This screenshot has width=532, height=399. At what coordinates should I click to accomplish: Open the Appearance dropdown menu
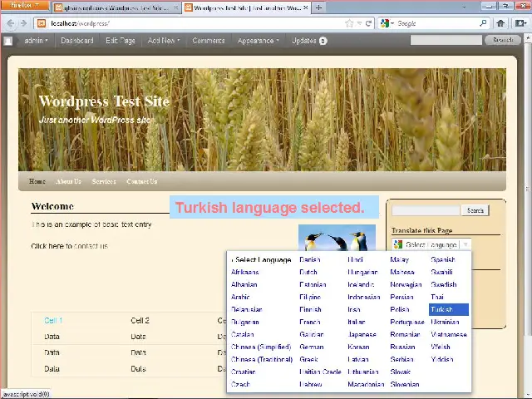[x=259, y=41]
